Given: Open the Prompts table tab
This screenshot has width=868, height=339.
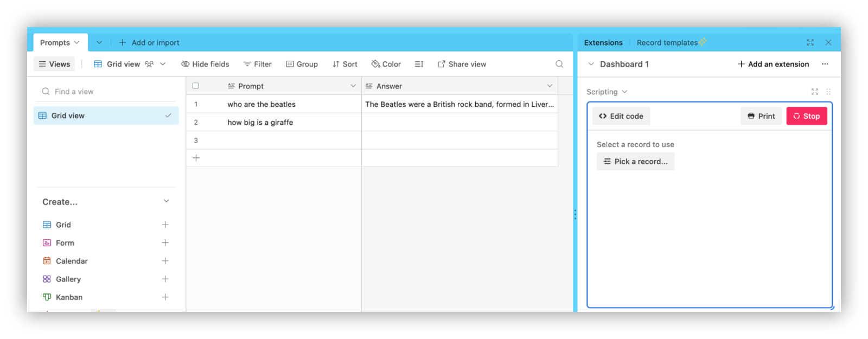Looking at the screenshot, I should pos(60,42).
